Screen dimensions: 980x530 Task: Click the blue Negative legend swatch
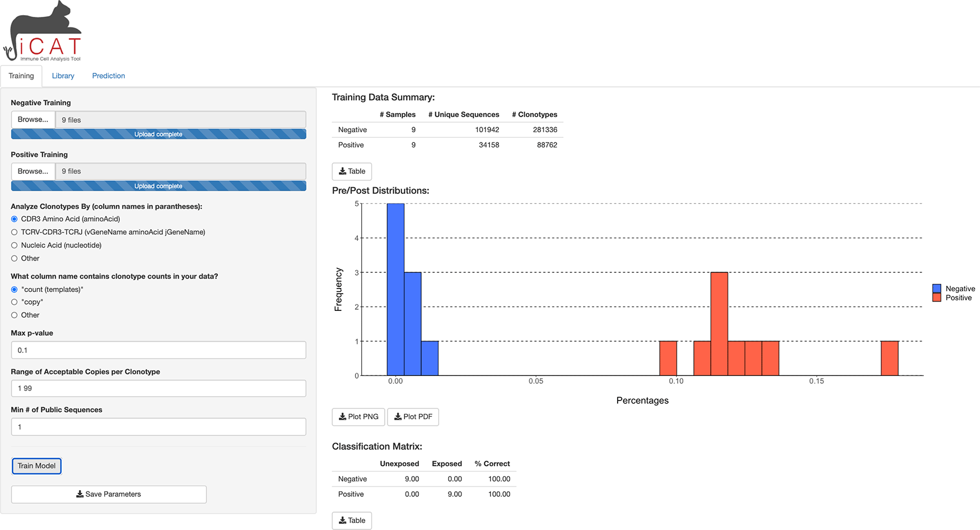point(936,289)
